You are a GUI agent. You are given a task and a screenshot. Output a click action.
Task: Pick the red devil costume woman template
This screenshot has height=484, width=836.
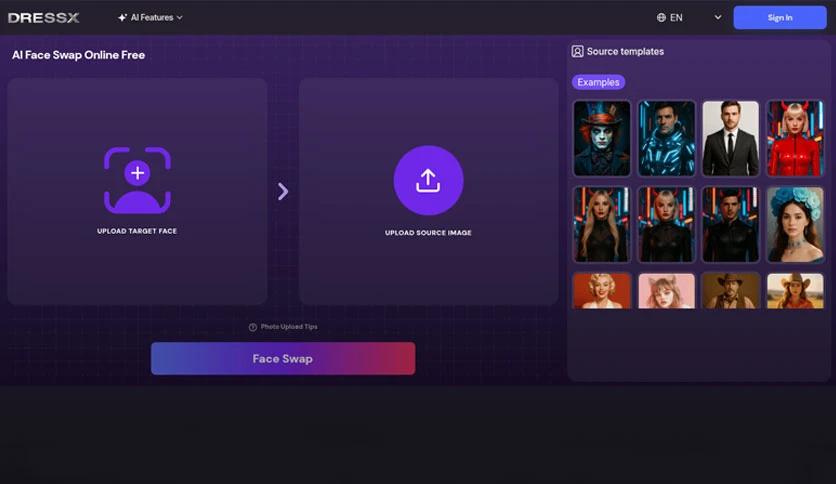pos(795,138)
